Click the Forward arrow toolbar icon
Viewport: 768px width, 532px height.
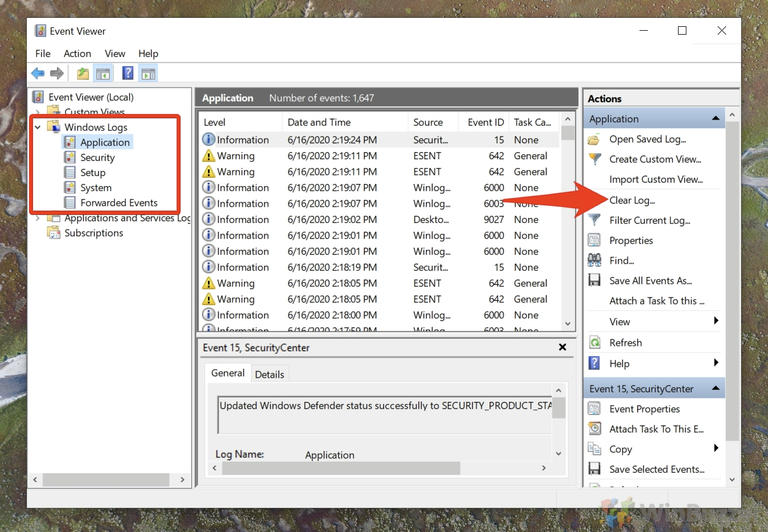click(x=57, y=73)
